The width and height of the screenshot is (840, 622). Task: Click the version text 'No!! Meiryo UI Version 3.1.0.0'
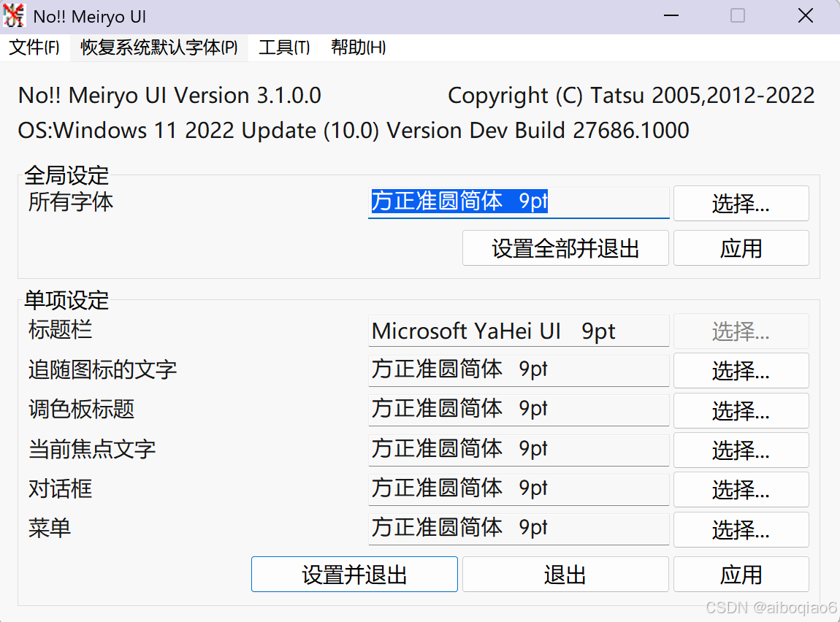tap(169, 96)
